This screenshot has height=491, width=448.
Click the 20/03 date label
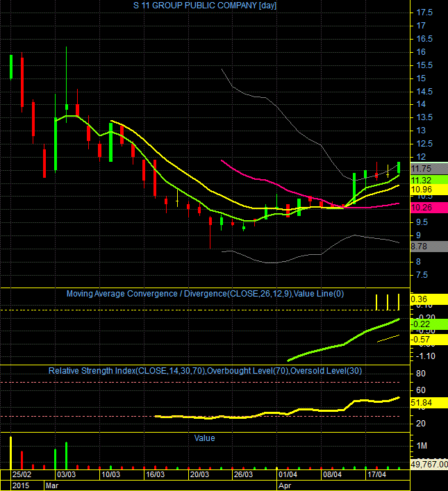pyautogui.click(x=199, y=474)
